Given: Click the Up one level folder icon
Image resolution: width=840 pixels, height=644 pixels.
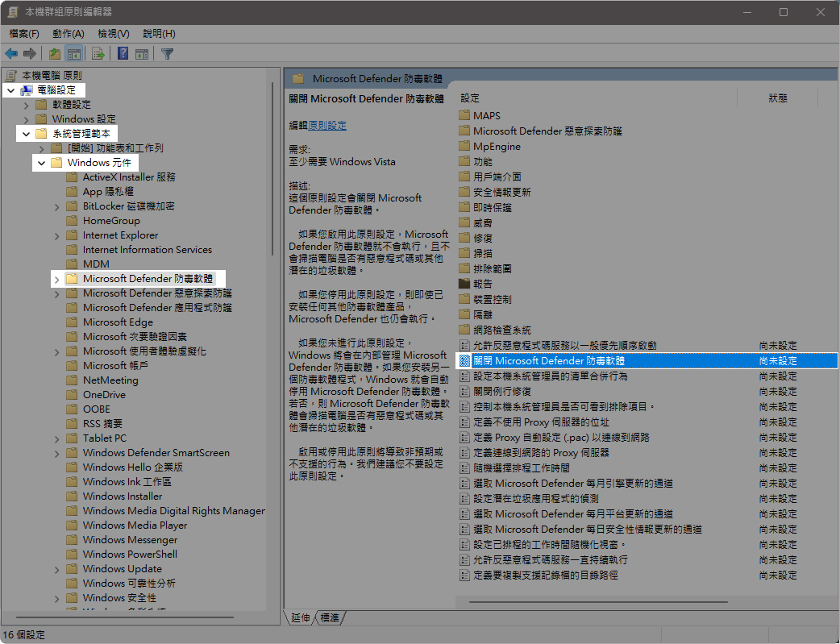Looking at the screenshot, I should pos(55,54).
